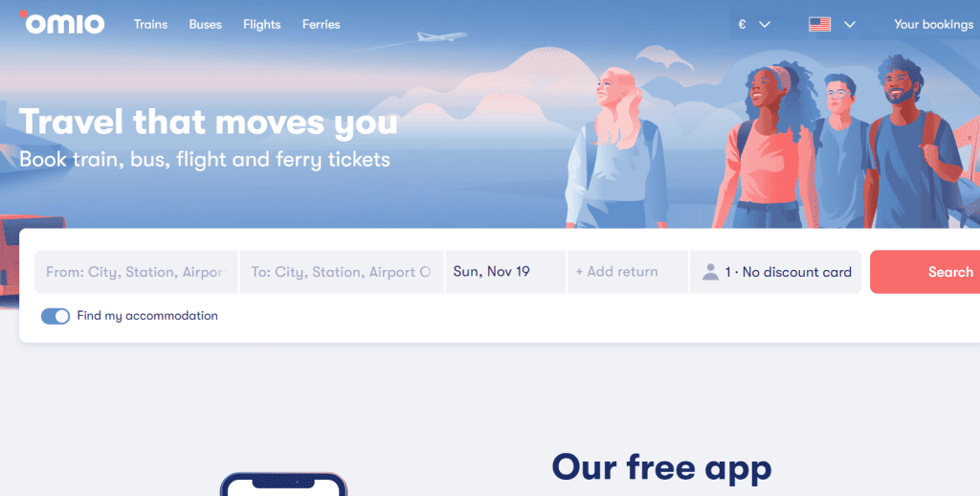Screen dimensions: 980x496
Task: Toggle the Find my accommodation switch
Action: click(55, 316)
